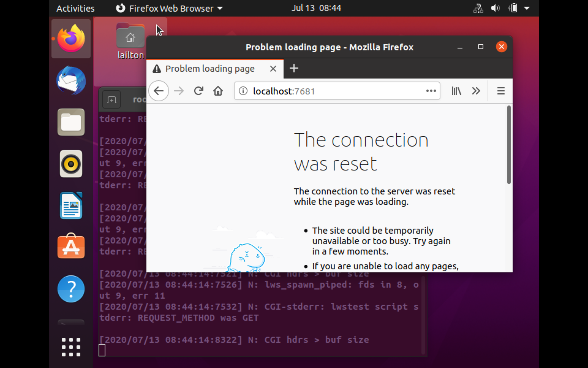Close the Firefox window
This screenshot has height=368, width=588.
pos(502,47)
